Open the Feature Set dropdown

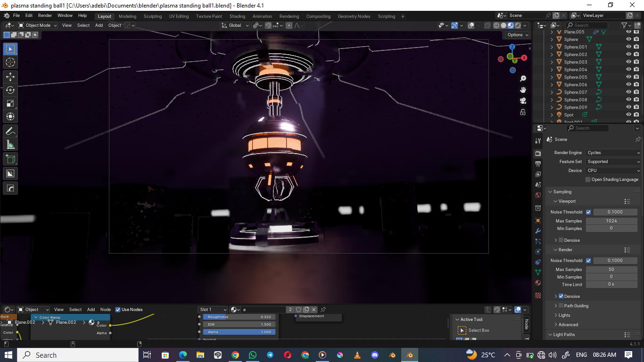click(x=613, y=162)
